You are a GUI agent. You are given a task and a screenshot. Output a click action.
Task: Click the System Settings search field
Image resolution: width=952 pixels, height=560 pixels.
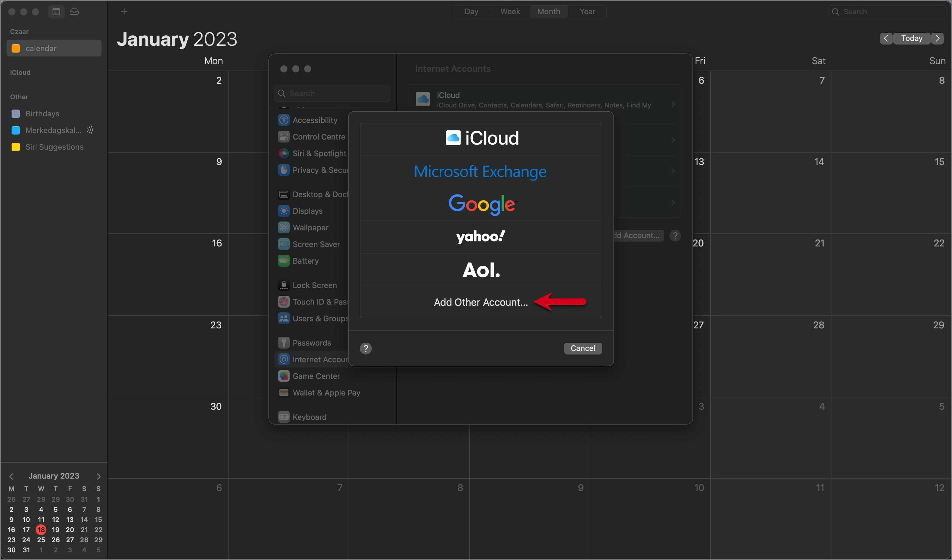(x=333, y=93)
